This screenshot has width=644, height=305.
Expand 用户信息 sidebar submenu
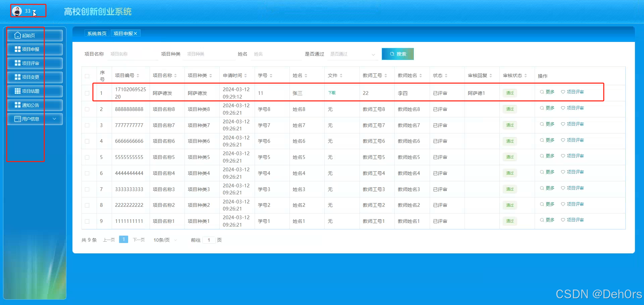pos(35,119)
